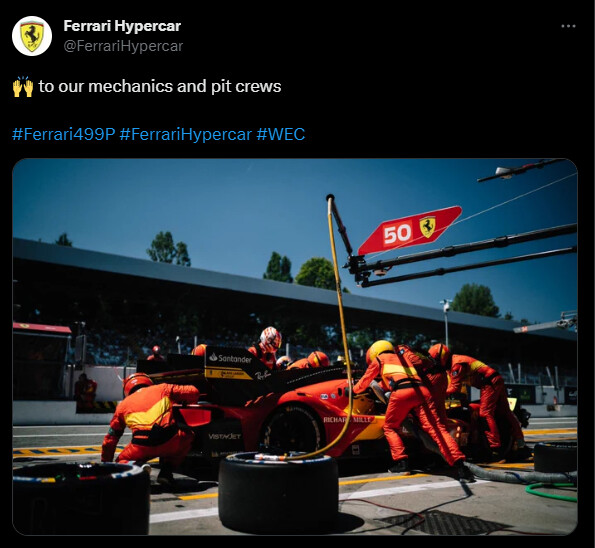Click the raised hands emoji in tweet
The image size is (595, 548).
23,87
